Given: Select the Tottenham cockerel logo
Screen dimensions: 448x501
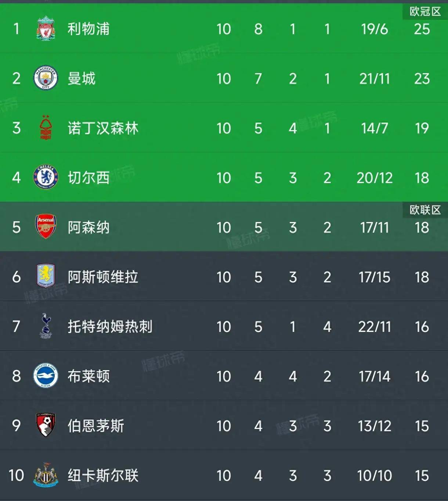Looking at the screenshot, I should tap(46, 326).
